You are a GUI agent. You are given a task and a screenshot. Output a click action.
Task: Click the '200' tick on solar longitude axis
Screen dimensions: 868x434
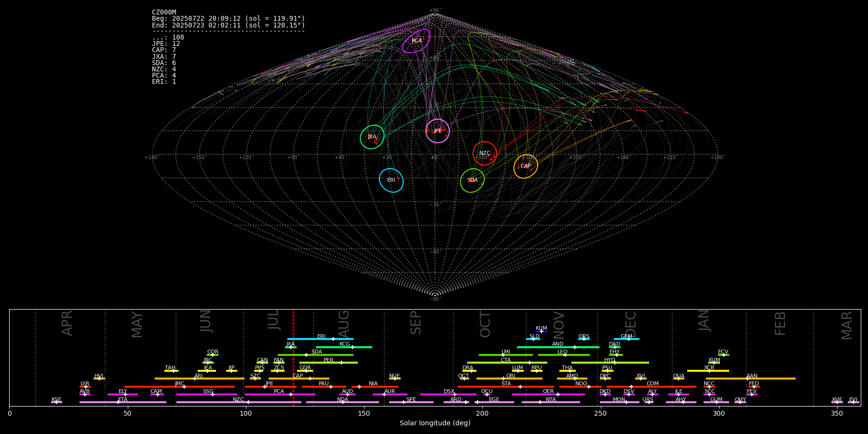[482, 413]
